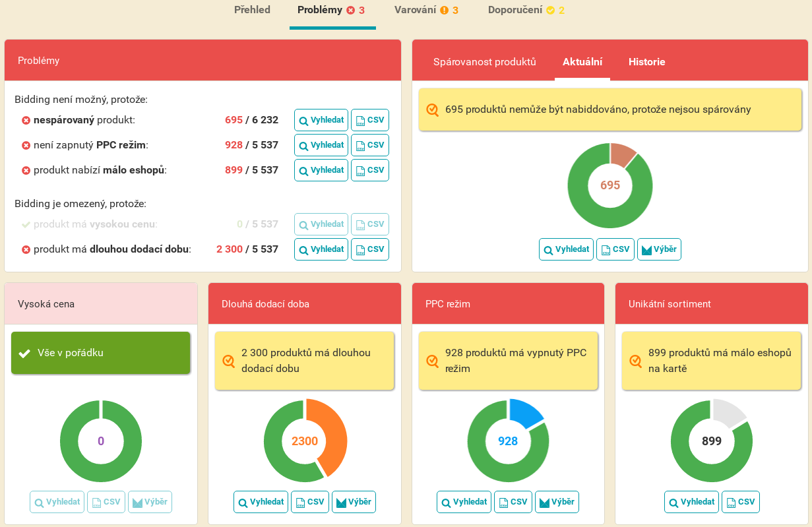Click the magnifier icon in the unpaired products alert
Image resolution: width=812 pixels, height=527 pixels.
click(x=432, y=109)
